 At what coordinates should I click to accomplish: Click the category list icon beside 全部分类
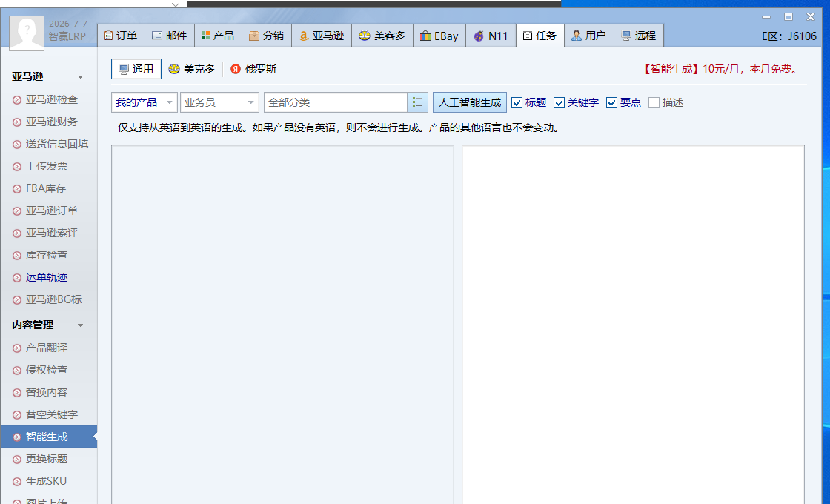pos(417,102)
